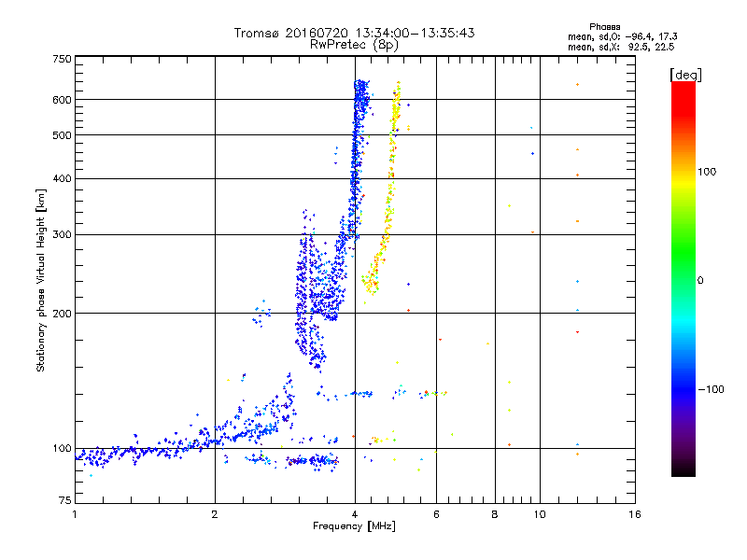Click the y-axis label '600'

(x=62, y=100)
